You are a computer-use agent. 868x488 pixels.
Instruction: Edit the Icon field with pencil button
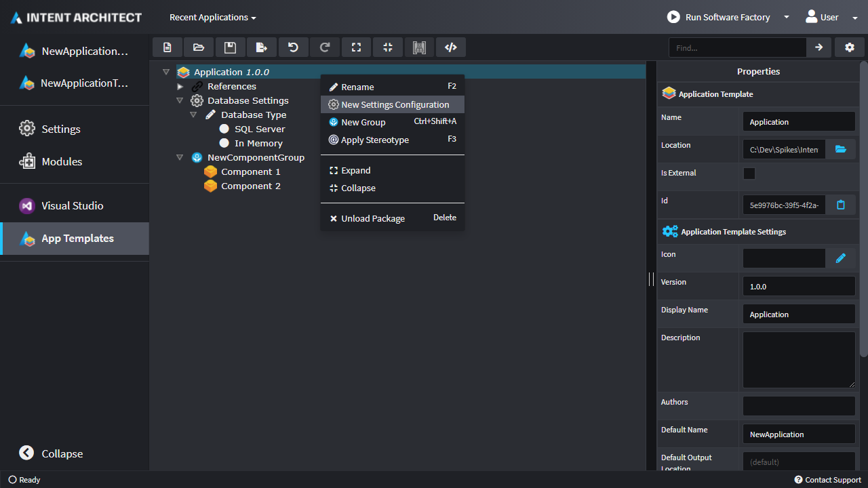click(841, 258)
